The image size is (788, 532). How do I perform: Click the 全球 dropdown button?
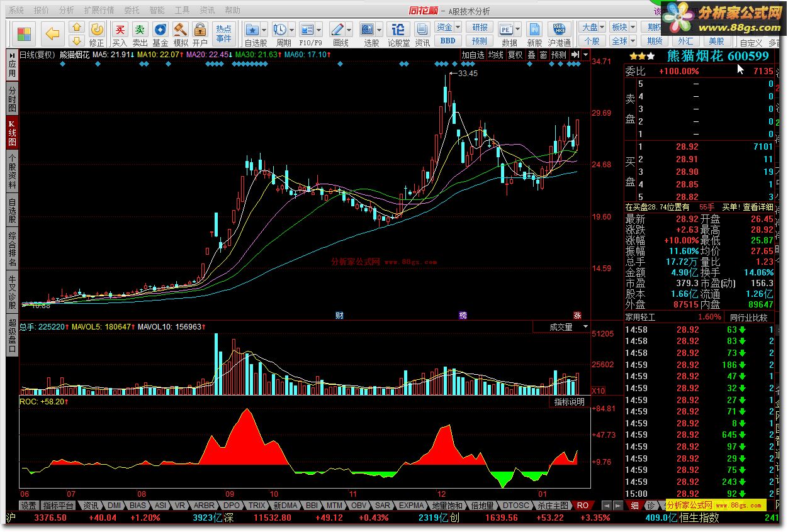click(623, 41)
